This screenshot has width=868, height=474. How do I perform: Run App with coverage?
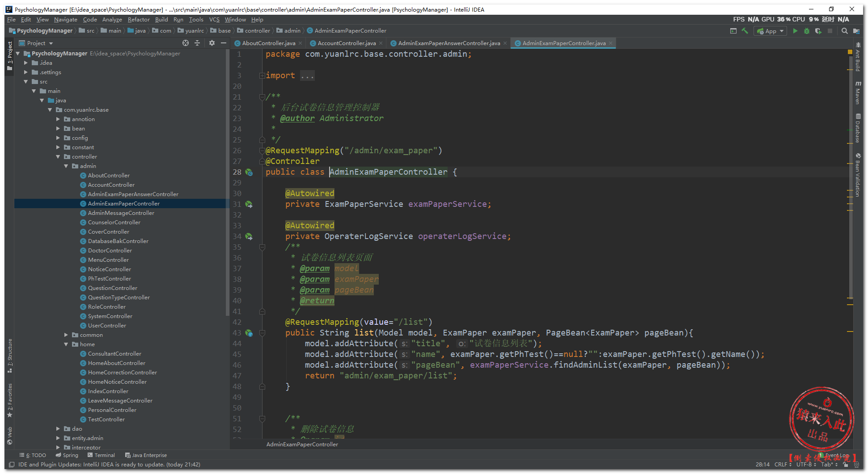click(818, 31)
